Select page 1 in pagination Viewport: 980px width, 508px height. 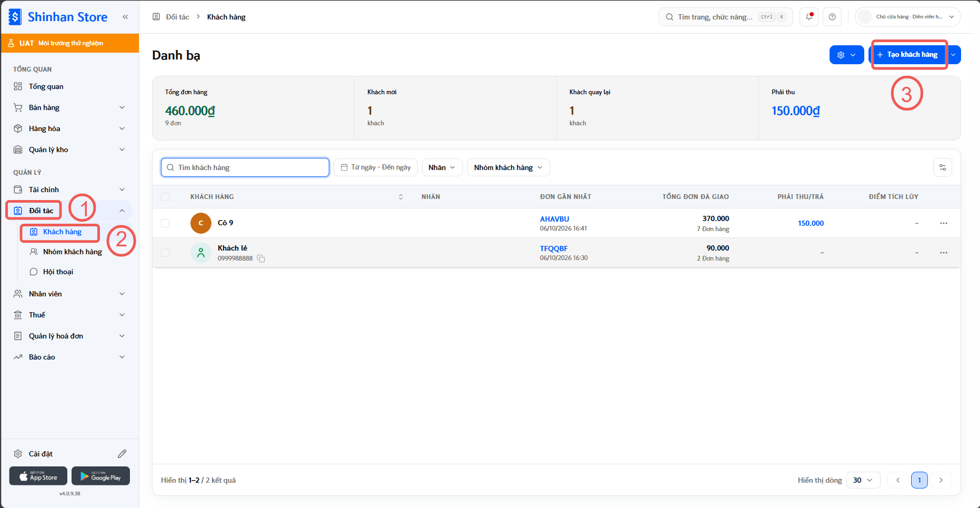920,480
